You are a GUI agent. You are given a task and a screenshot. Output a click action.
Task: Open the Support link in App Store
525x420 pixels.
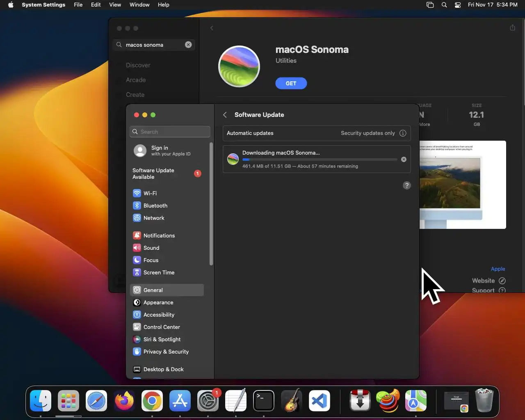click(488, 290)
